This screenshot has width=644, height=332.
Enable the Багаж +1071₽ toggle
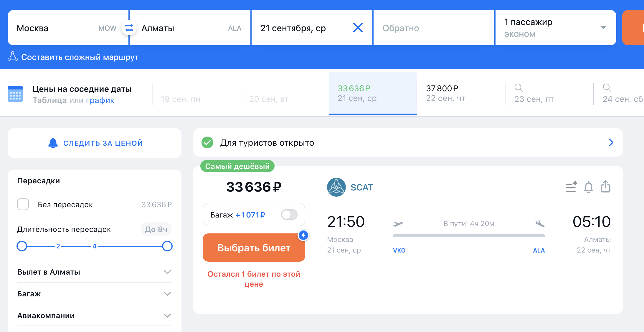tap(289, 215)
